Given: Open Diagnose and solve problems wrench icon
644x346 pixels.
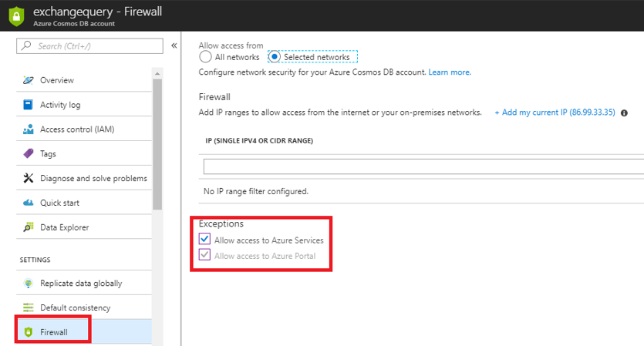Looking at the screenshot, I should click(28, 178).
